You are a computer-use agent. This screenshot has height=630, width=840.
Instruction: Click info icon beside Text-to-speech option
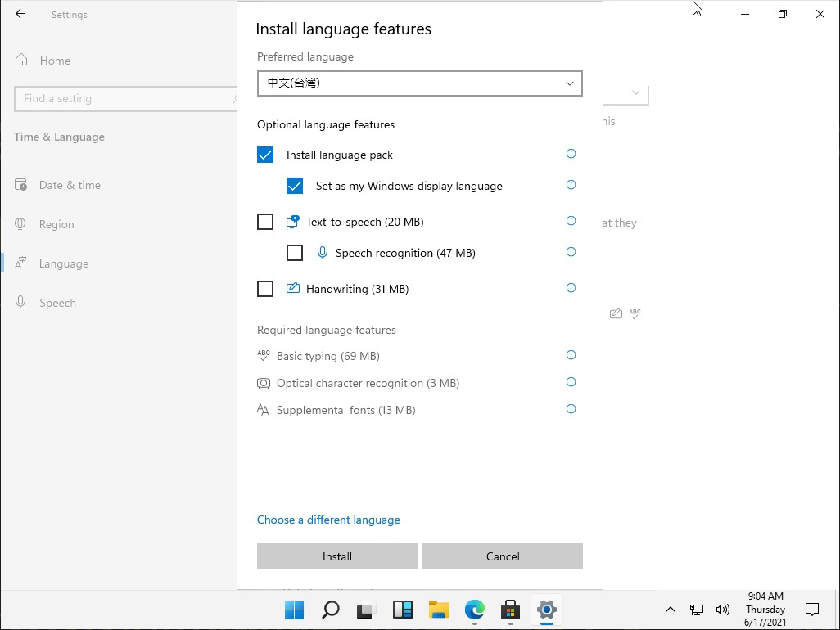pos(571,221)
